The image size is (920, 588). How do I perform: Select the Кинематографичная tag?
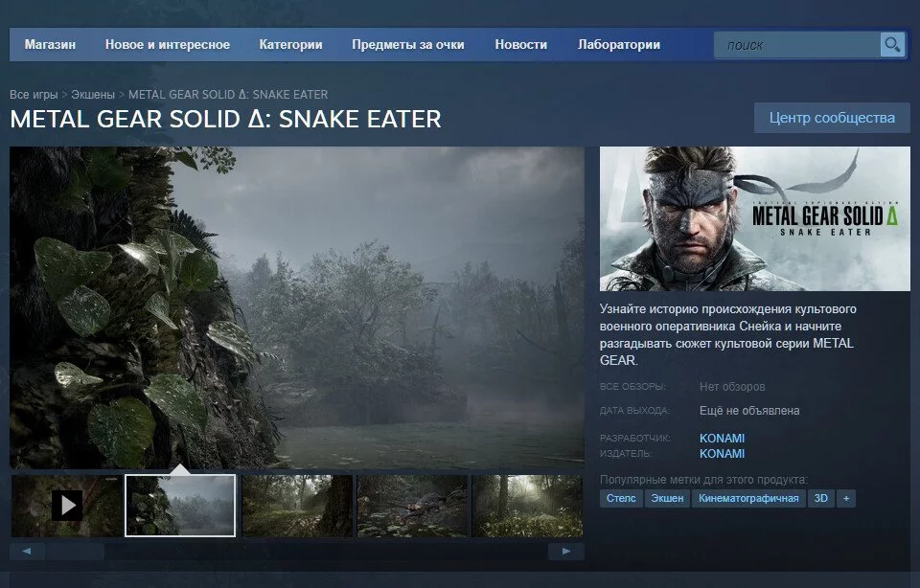[x=748, y=498]
